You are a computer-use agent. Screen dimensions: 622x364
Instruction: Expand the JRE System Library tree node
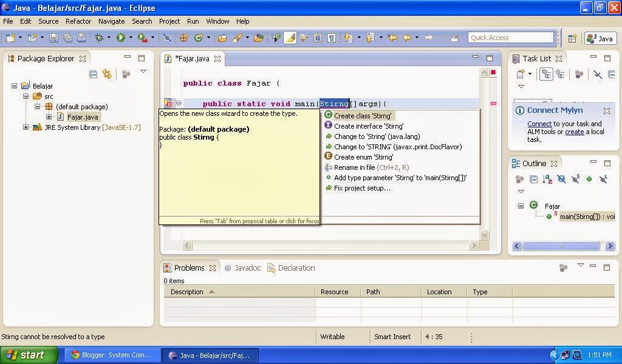pyautogui.click(x=26, y=127)
